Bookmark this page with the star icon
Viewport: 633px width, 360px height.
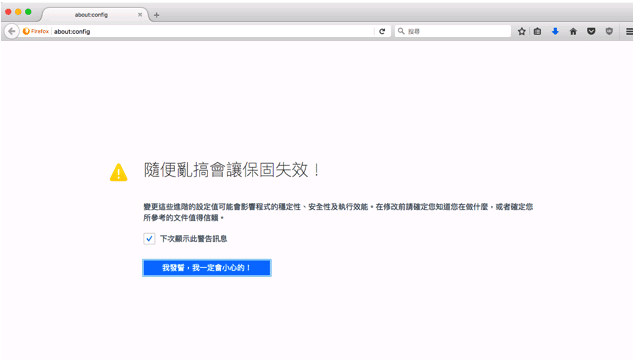(522, 31)
